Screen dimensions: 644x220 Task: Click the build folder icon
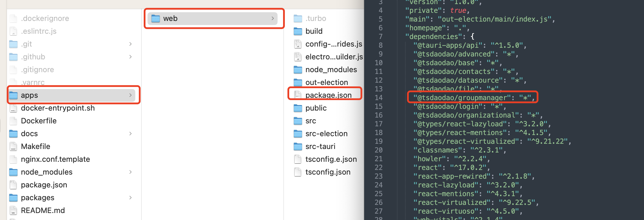(298, 31)
